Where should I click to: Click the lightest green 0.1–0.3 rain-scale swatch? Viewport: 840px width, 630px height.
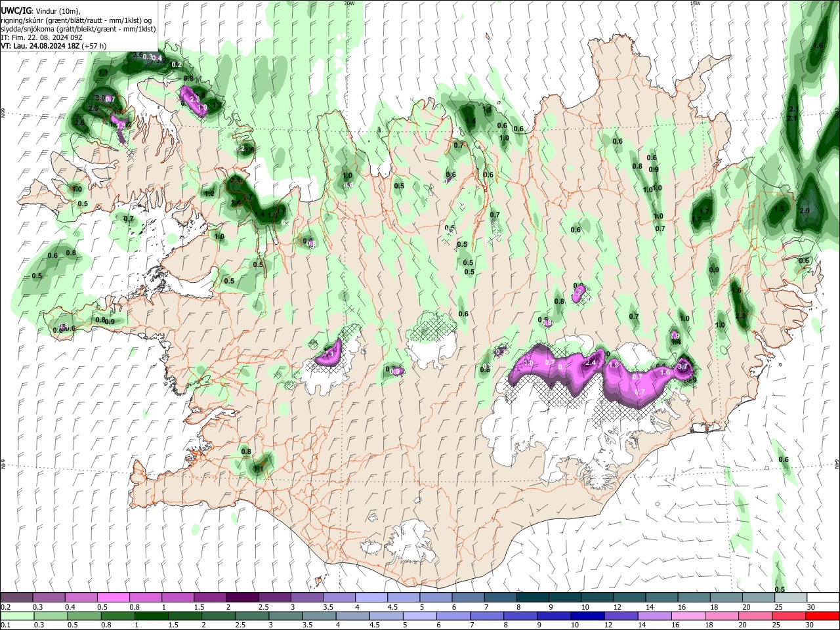tap(16, 616)
